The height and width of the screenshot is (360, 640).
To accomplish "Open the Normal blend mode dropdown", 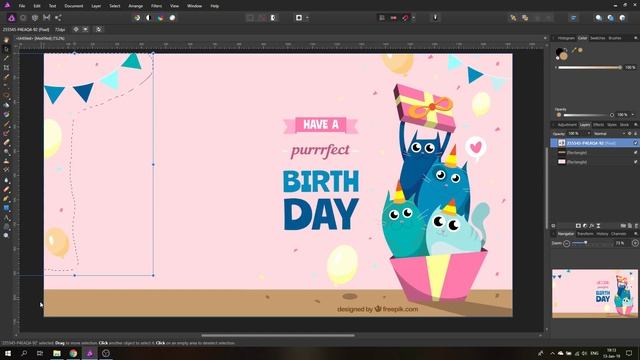I will [610, 134].
